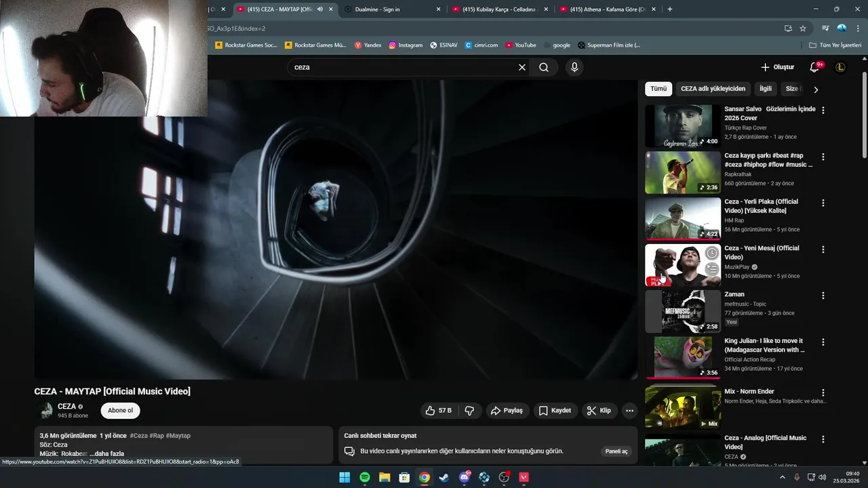Switch to the Kubilay Karça browser tab

[x=500, y=9]
